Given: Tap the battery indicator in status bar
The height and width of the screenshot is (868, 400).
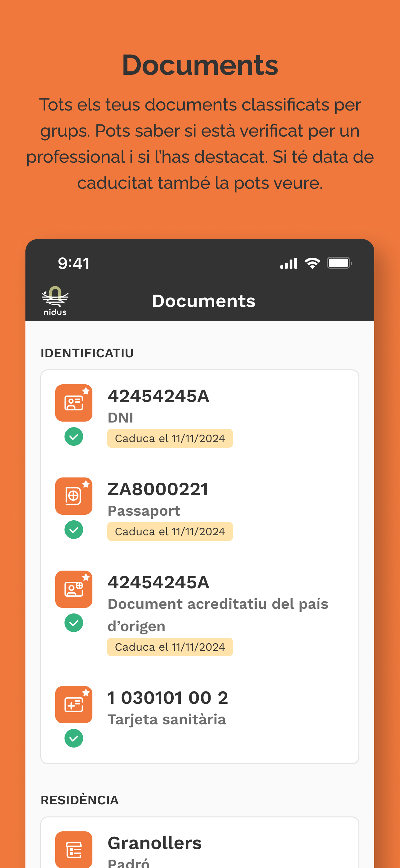Looking at the screenshot, I should pos(340,263).
